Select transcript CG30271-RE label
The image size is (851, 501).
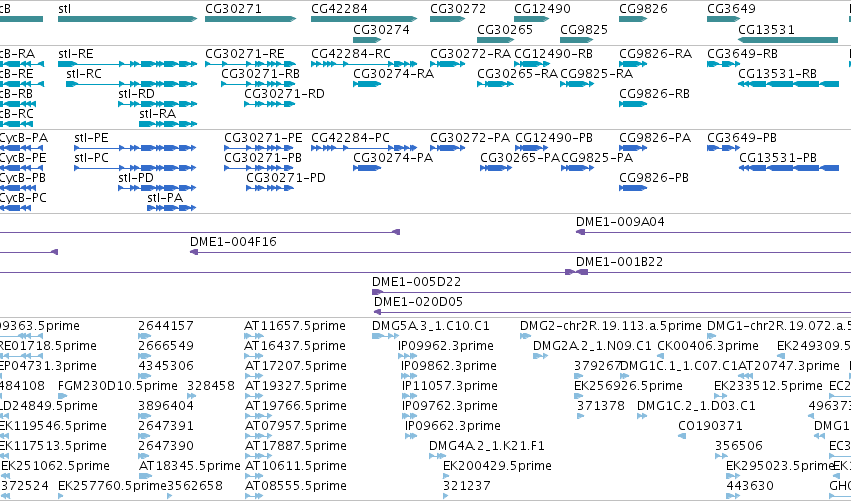[245, 54]
